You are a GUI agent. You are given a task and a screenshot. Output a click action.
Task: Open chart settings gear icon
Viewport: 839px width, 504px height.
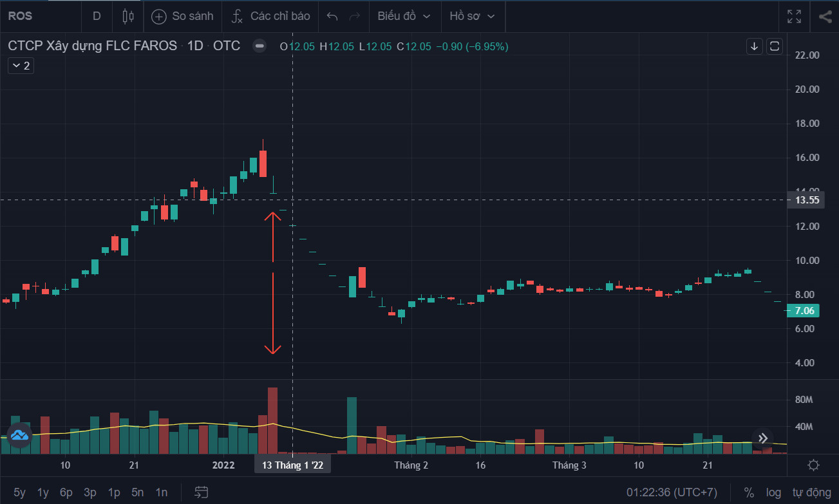pyautogui.click(x=813, y=465)
